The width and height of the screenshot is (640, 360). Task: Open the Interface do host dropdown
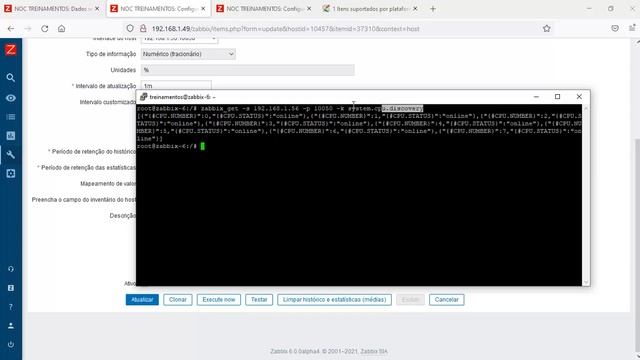coord(179,40)
